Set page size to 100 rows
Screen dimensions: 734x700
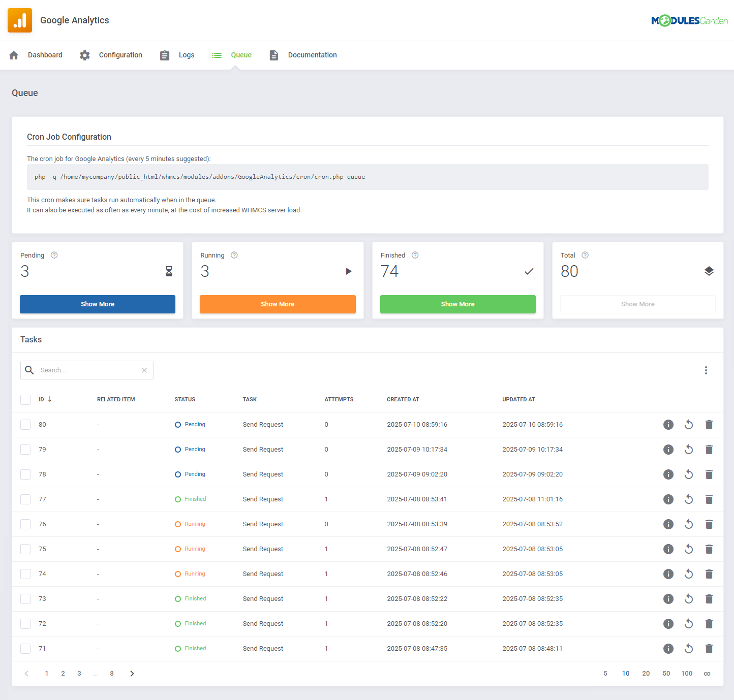[x=686, y=673]
